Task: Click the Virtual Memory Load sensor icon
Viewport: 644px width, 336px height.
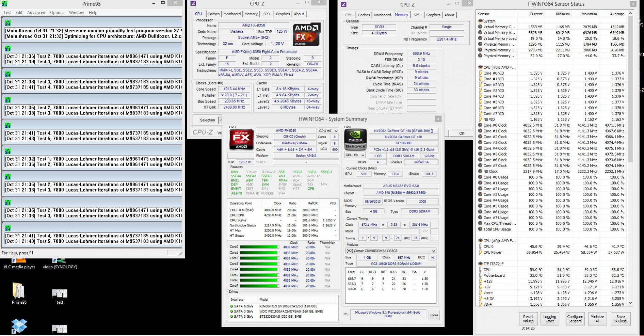Action: pyautogui.click(x=480, y=38)
